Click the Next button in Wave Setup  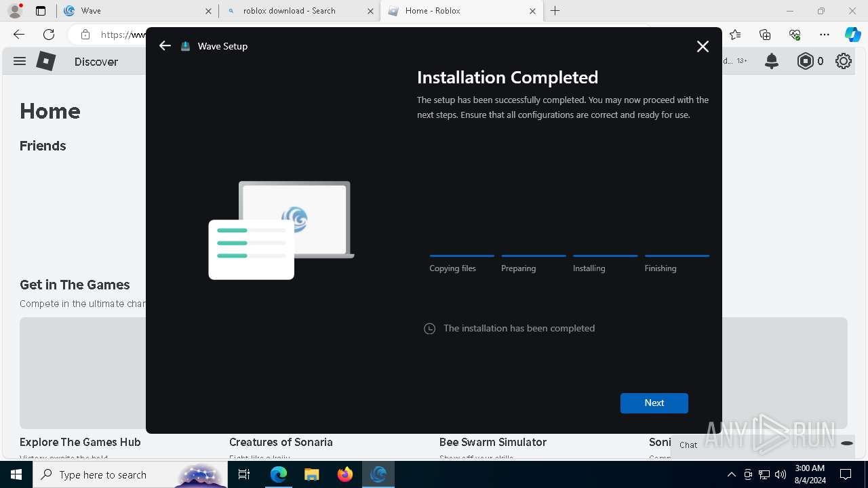coord(654,403)
